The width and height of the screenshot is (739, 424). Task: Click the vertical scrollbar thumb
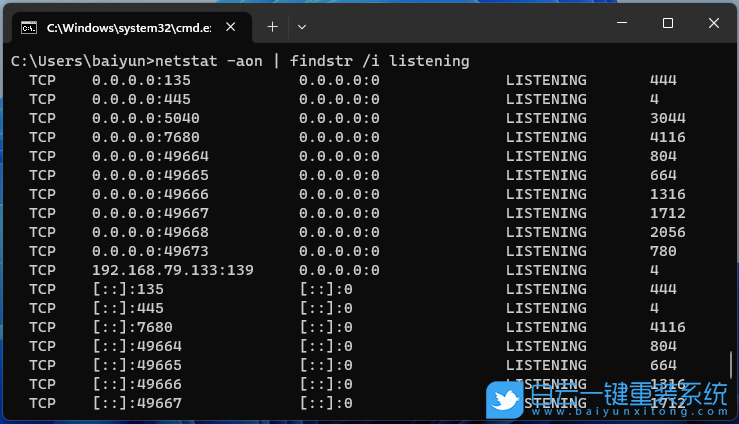[732, 364]
